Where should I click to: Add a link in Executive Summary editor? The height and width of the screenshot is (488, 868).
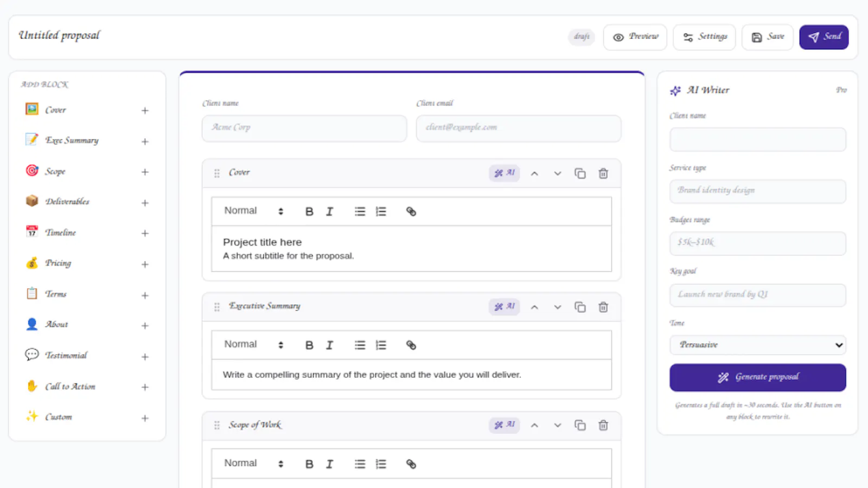click(x=411, y=345)
